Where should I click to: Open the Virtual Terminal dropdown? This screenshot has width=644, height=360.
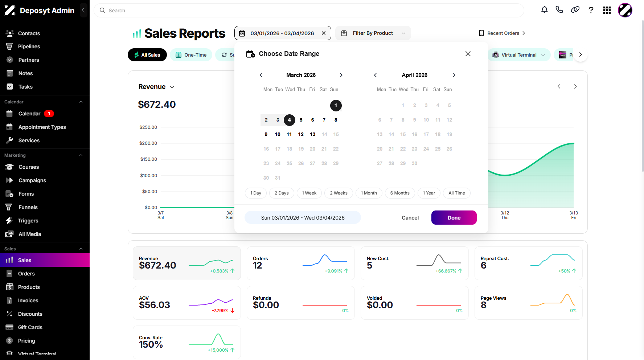point(519,55)
